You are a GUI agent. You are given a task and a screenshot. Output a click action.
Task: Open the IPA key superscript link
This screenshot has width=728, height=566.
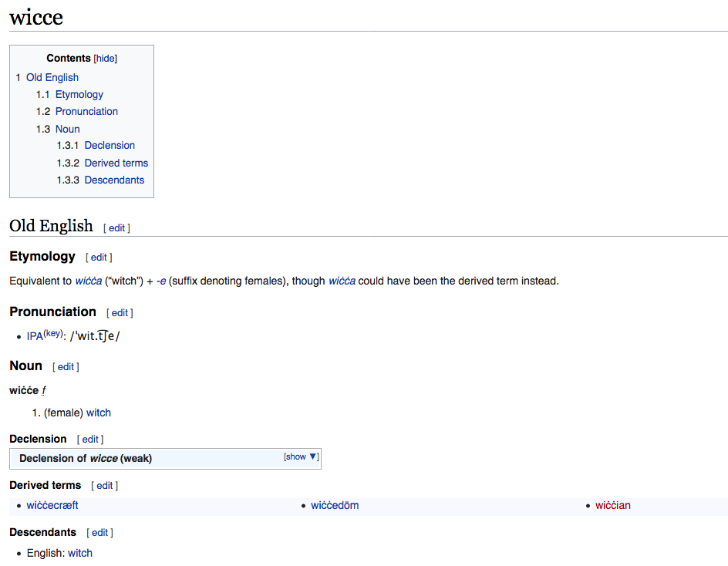[52, 333]
